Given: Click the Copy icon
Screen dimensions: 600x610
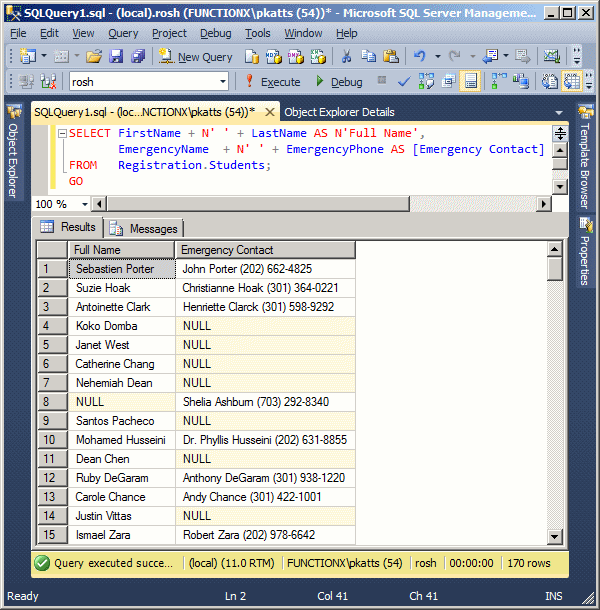Looking at the screenshot, I should tap(368, 56).
